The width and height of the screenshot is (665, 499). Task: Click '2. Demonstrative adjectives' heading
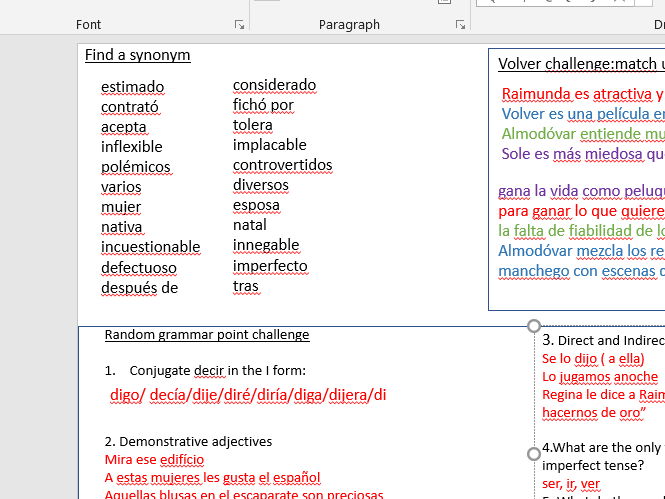click(188, 442)
